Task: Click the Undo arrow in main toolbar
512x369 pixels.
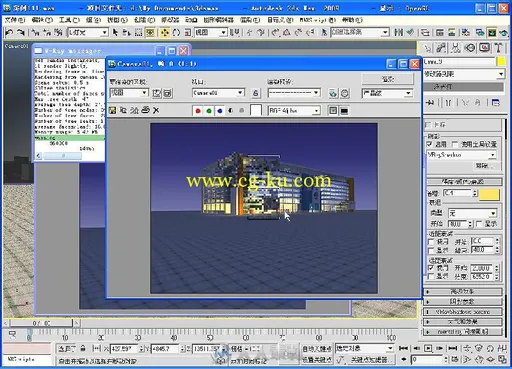Action: coord(9,32)
